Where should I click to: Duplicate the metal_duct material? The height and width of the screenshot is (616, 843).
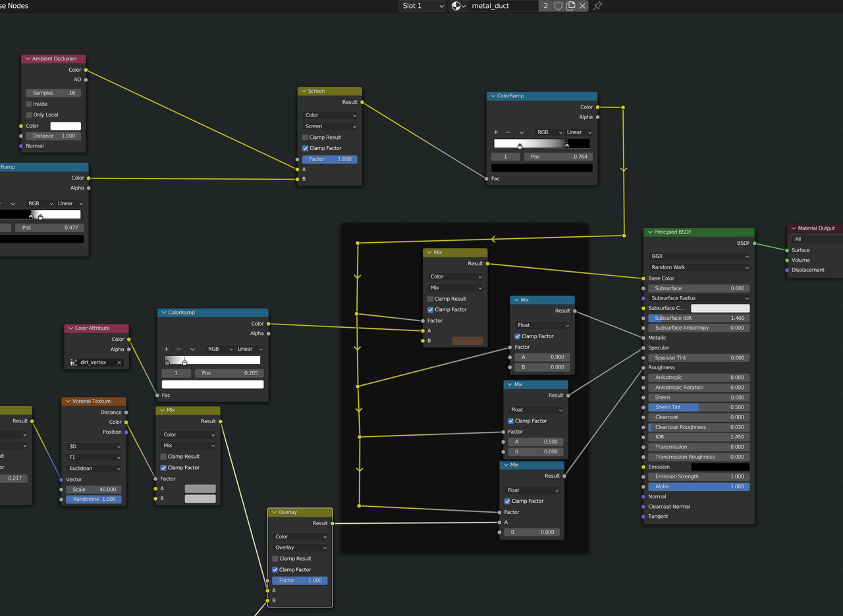pos(570,6)
